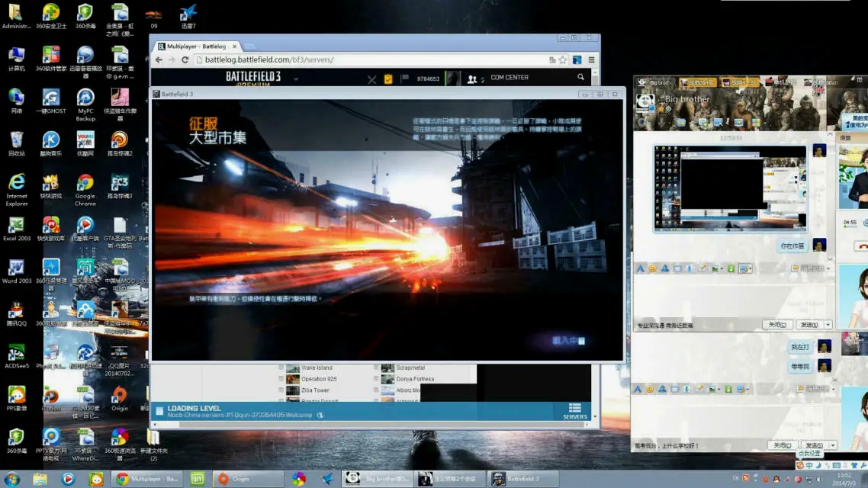
Task: Open the Big brother QQ chat tab
Action: pyautogui.click(x=655, y=82)
